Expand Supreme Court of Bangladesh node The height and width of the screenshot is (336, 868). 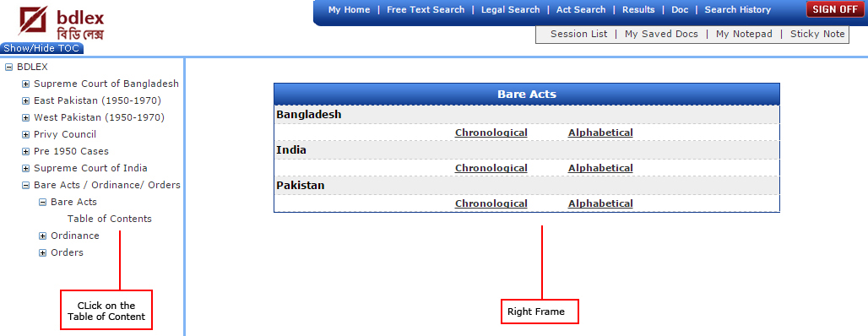tap(25, 84)
